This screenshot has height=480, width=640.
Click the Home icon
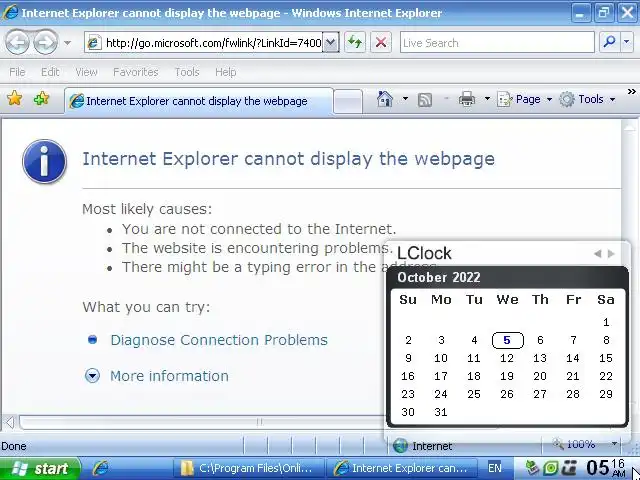click(384, 99)
